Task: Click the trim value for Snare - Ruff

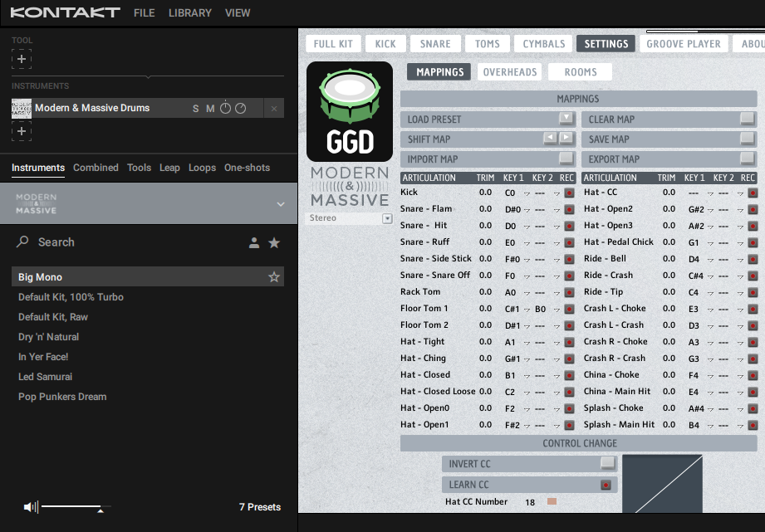Action: [x=485, y=242]
